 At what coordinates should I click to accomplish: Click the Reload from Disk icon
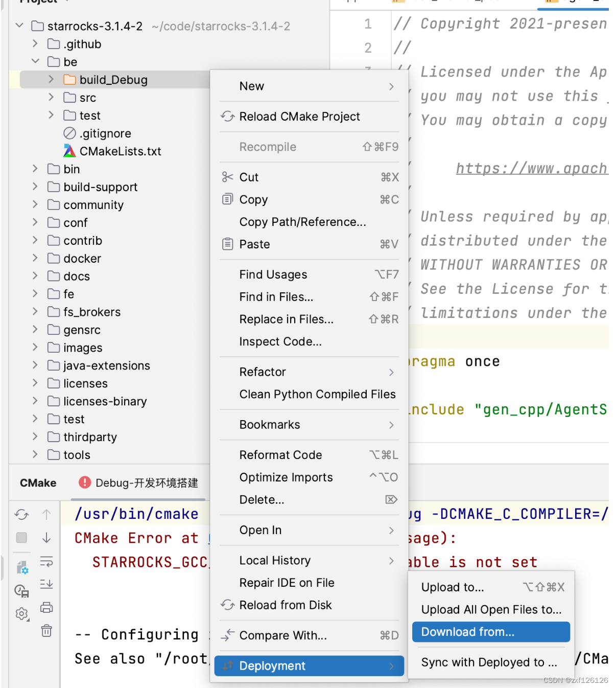[228, 605]
